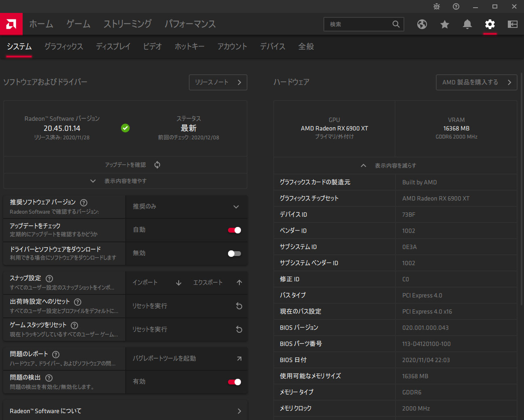Minimize the Radeon Software window

[x=475, y=6]
